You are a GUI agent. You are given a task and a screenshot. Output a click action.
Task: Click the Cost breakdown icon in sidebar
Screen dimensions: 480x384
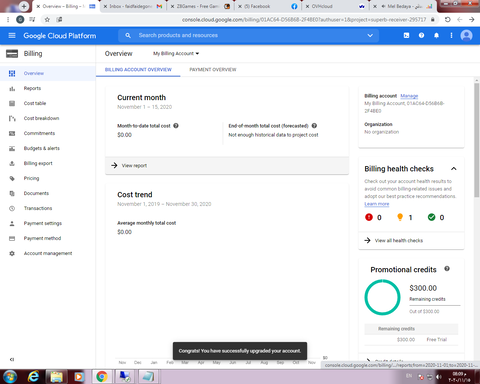click(12, 118)
